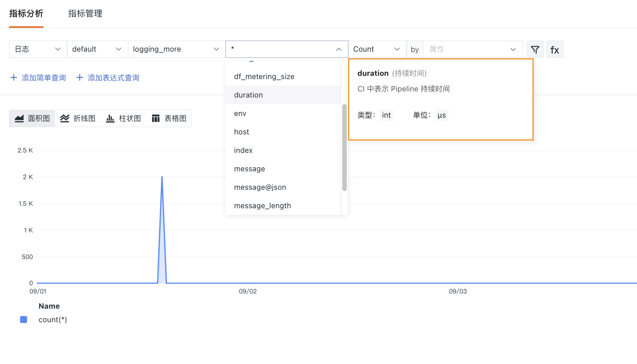
Task: Click the chart spike near 2 K
Action: 162,177
